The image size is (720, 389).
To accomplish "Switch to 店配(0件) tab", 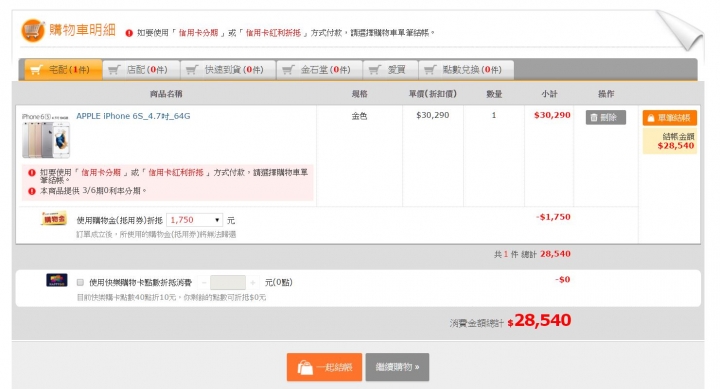I will [x=141, y=70].
